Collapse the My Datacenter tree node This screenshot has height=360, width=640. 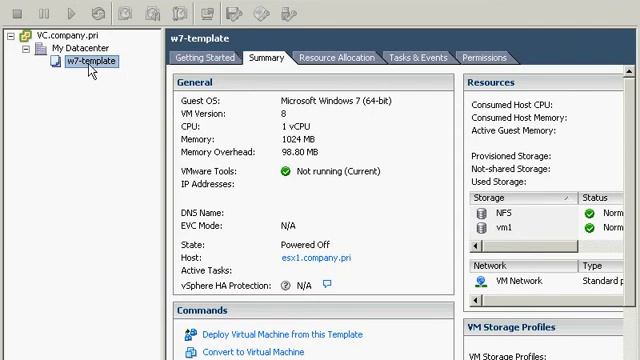[x=26, y=49]
